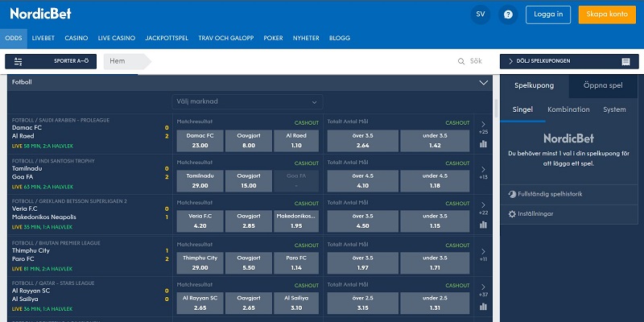Viewport: 644px width, 322px height.
Task: Click the search magnifier icon
Action: (461, 61)
